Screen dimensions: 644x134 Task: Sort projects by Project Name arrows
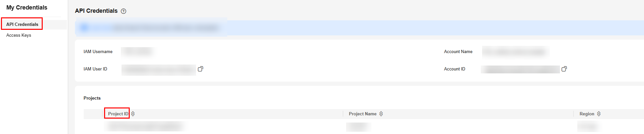[x=381, y=114]
